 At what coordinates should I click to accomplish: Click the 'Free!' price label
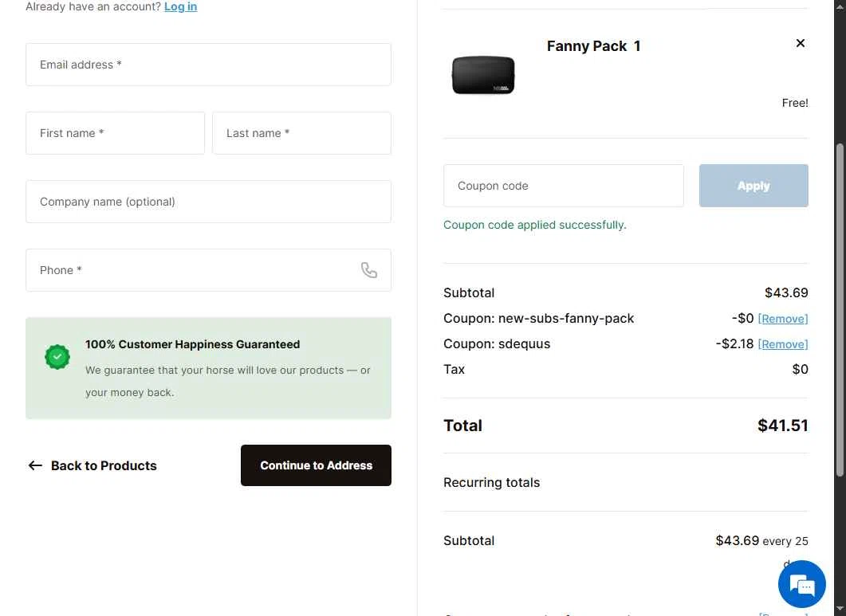795,103
